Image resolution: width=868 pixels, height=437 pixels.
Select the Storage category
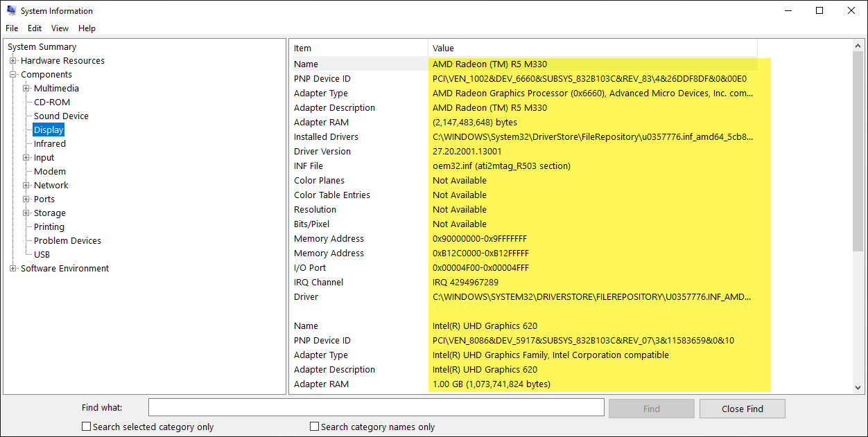(x=50, y=213)
